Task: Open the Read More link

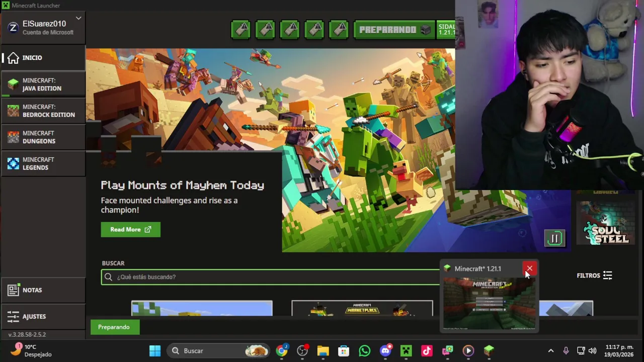Action: coord(130,229)
